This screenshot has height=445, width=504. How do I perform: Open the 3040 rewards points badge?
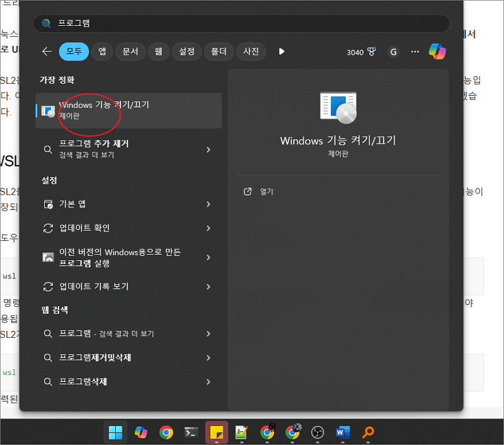[x=361, y=52]
